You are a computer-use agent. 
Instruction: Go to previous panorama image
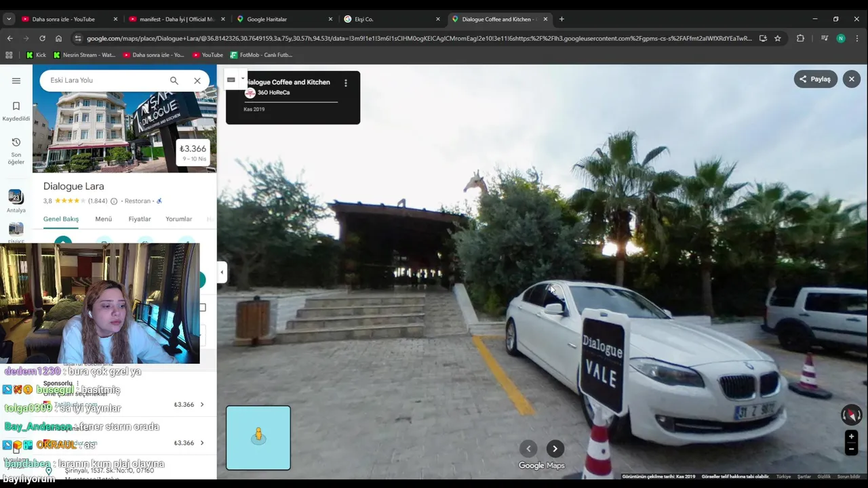coord(529,449)
